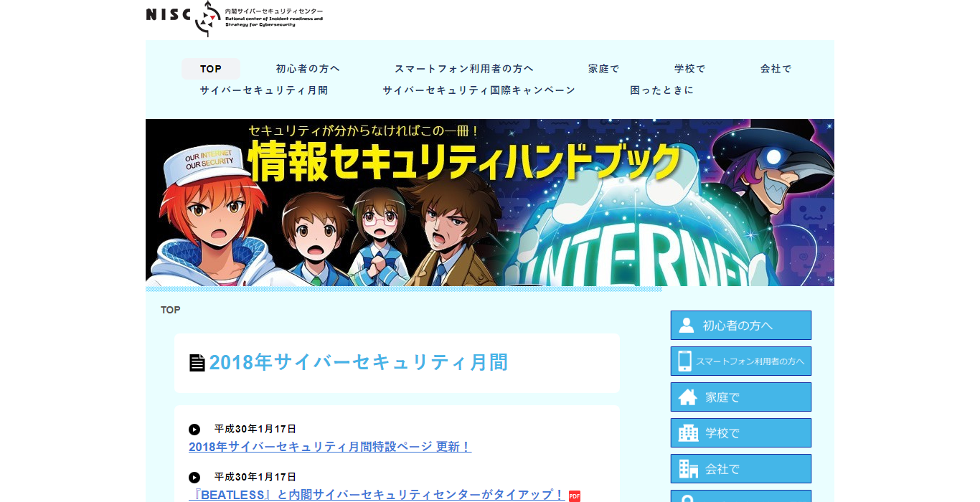Click the 情報セキュリティハンドブック banner image

point(490,203)
